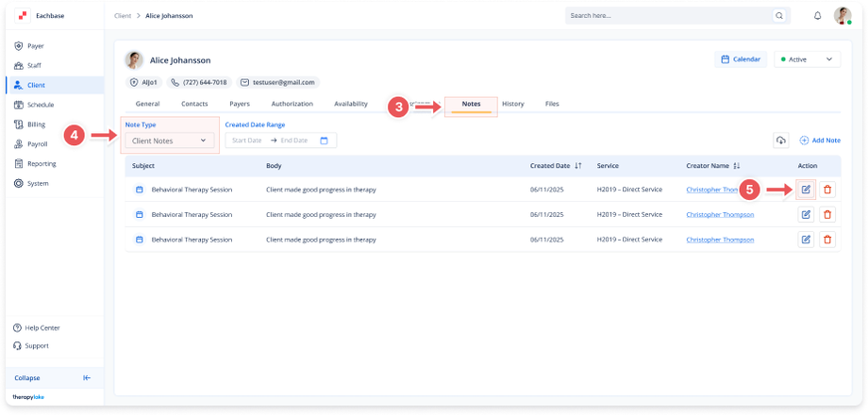Click the Start Date input field
The width and height of the screenshot is (868, 415).
[x=247, y=141]
